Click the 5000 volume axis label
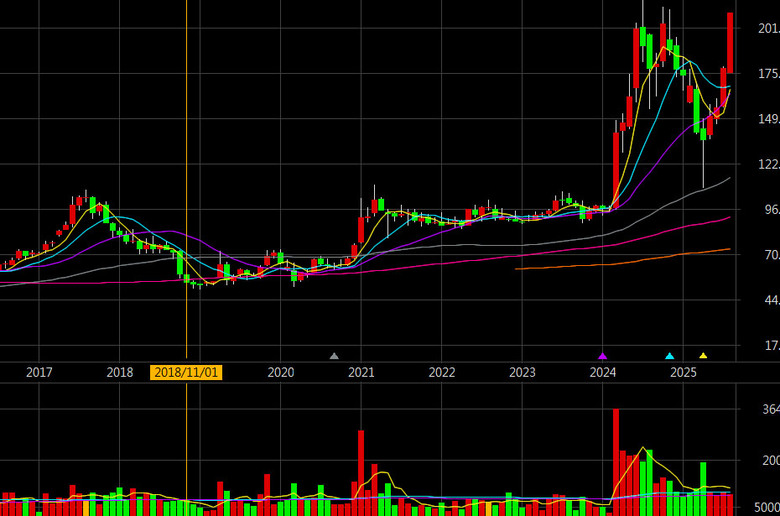Image resolution: width=780 pixels, height=516 pixels. click(x=767, y=508)
